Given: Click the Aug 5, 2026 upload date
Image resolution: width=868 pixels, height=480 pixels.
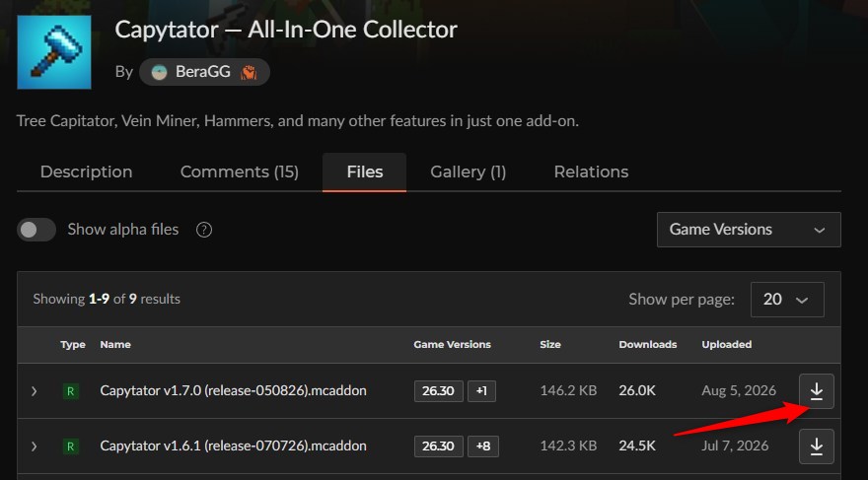Looking at the screenshot, I should click(739, 391).
